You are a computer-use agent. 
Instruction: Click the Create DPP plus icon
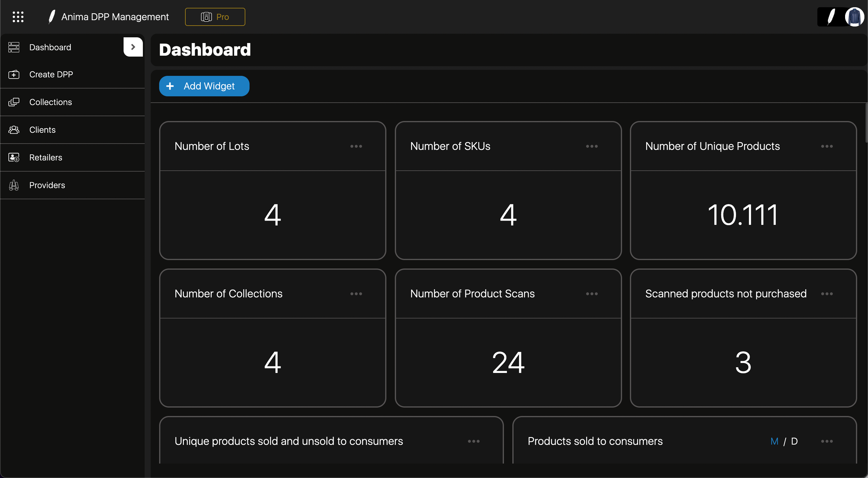(14, 74)
